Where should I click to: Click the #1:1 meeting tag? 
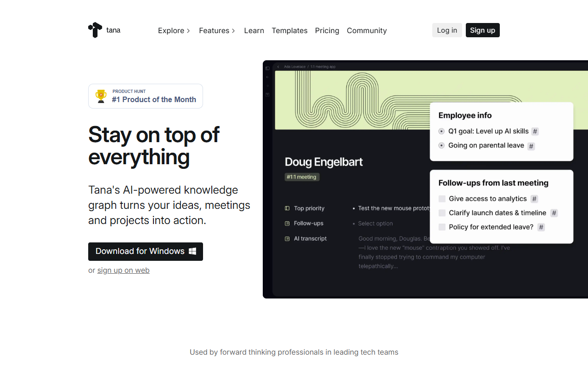pos(302,177)
